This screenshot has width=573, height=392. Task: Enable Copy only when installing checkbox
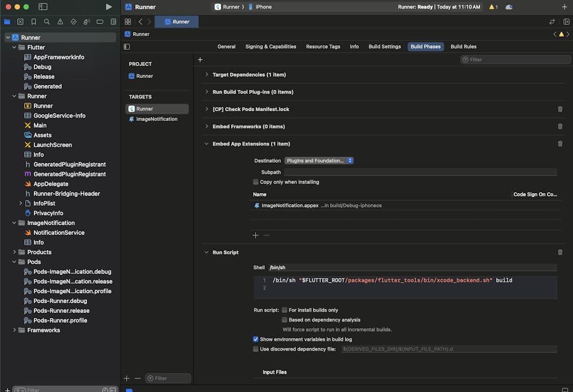(256, 182)
